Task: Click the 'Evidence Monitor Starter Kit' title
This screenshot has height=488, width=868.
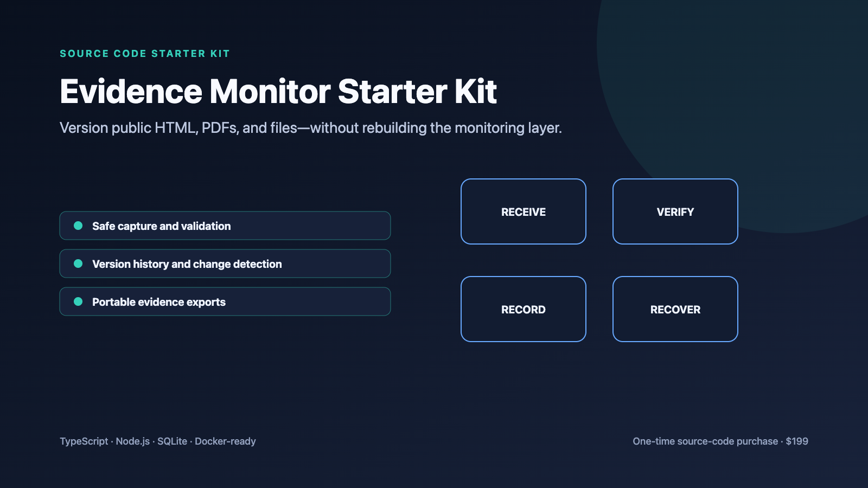Action: 278,91
